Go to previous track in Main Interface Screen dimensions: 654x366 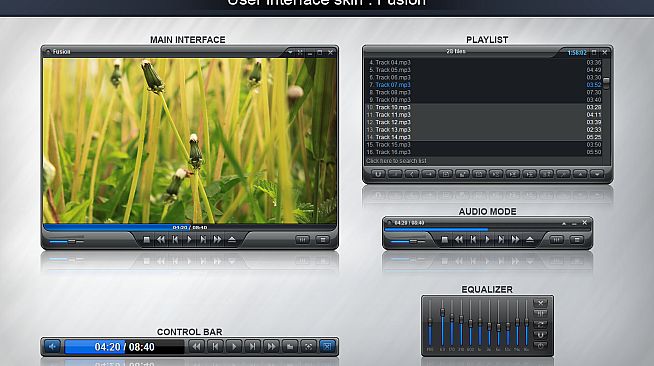(175, 240)
